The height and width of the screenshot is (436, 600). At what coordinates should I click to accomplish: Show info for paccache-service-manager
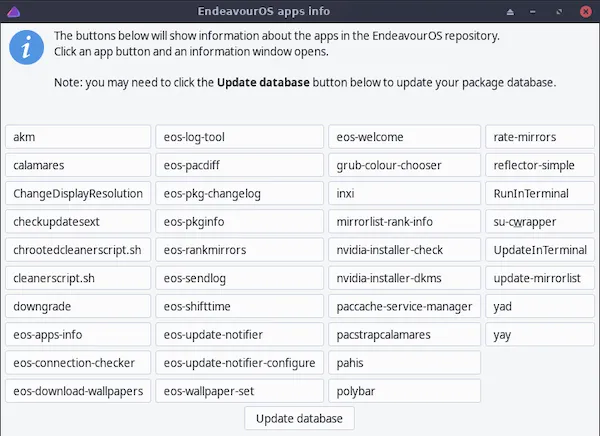coord(404,306)
